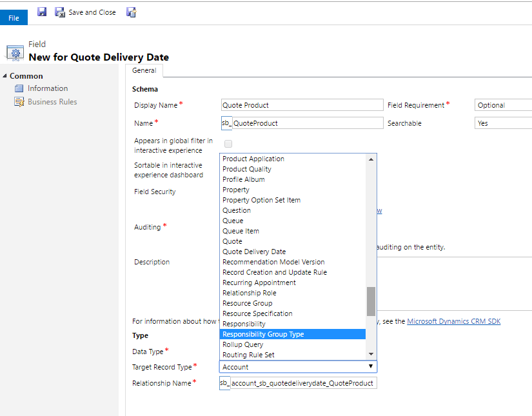Click the field gear icon beside the header
532x416 pixels.
click(14, 52)
